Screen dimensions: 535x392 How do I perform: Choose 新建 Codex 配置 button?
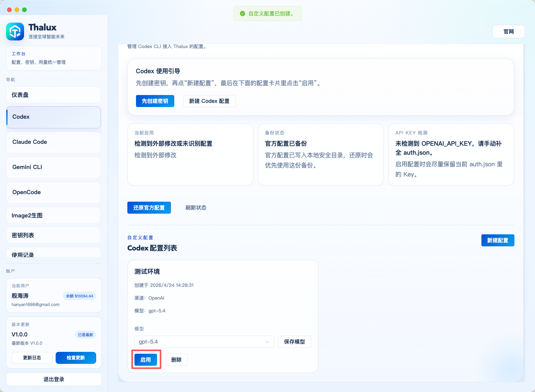(209, 101)
